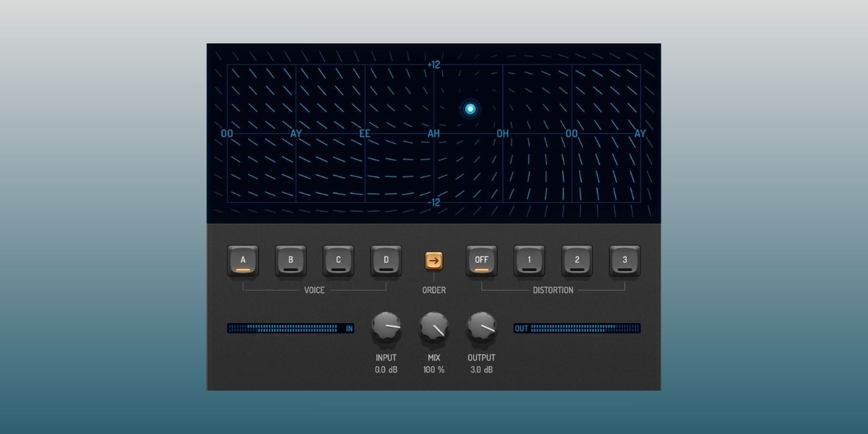Click the EE vowel label in the grid
868x434 pixels.
[365, 134]
